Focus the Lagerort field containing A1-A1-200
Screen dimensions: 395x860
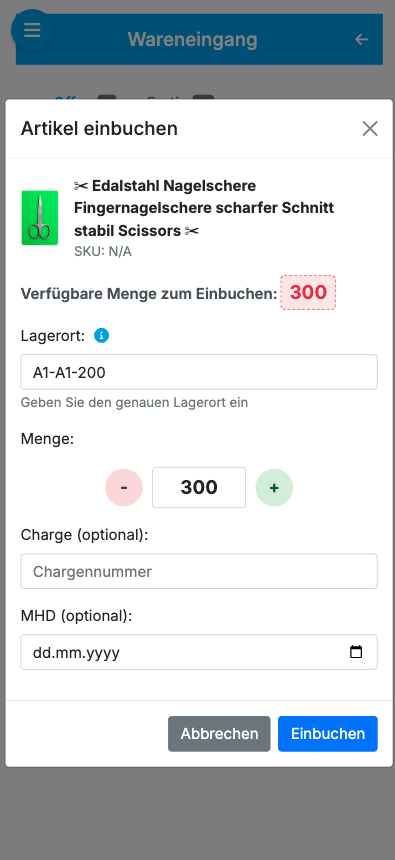[x=199, y=372]
